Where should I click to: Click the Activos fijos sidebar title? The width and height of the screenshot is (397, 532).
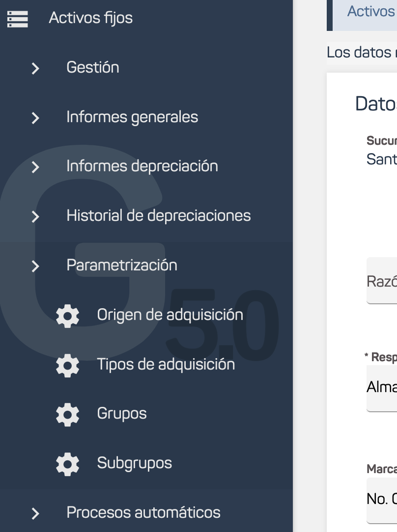pos(91,18)
